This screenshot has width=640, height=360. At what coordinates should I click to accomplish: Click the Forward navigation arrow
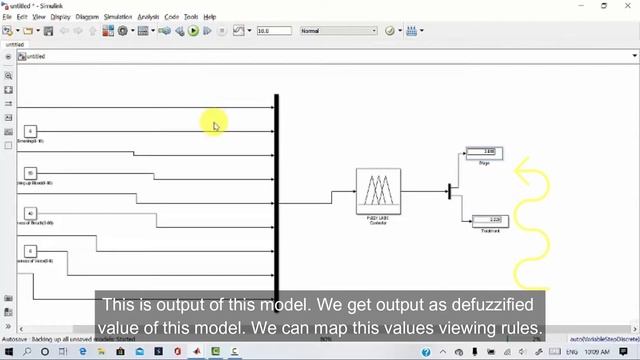[x=78, y=31]
